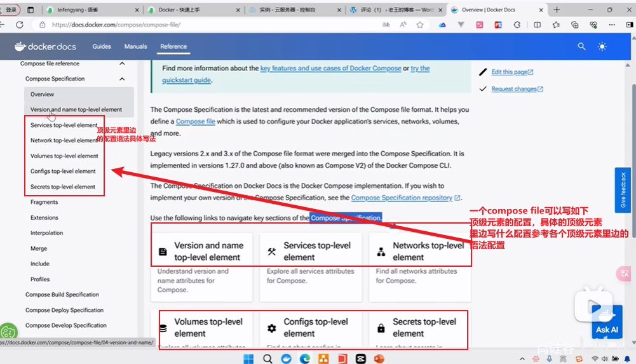Open PowerPoint from taskbar

click(x=379, y=358)
